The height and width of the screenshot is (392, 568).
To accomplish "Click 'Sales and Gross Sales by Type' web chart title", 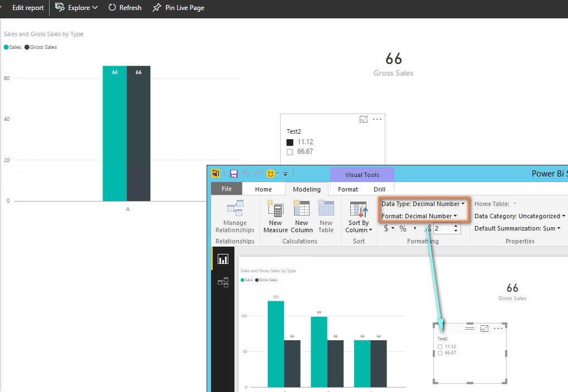I will coord(43,34).
